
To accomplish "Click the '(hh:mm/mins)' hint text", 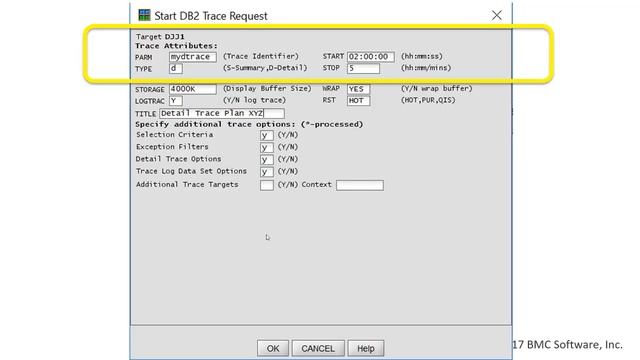I will click(426, 68).
